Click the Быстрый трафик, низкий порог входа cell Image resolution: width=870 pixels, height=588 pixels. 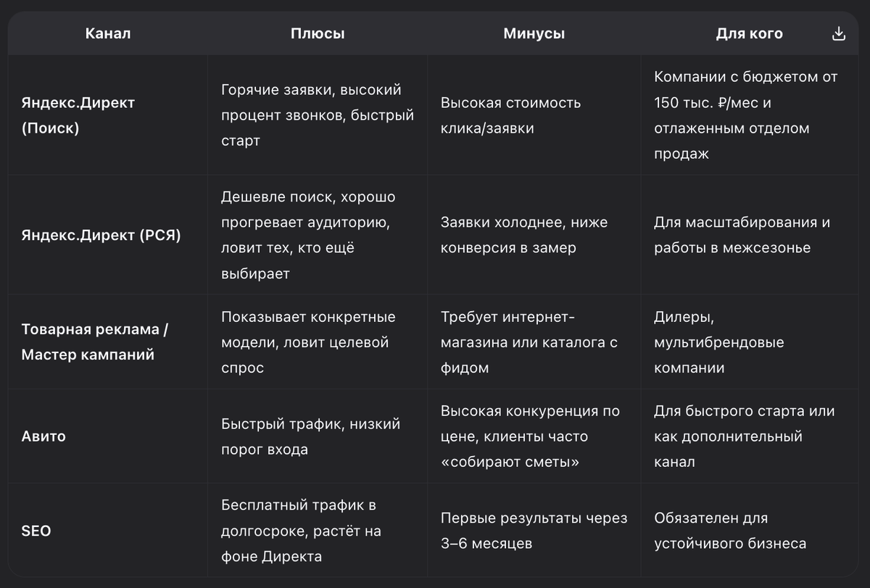pos(310,436)
